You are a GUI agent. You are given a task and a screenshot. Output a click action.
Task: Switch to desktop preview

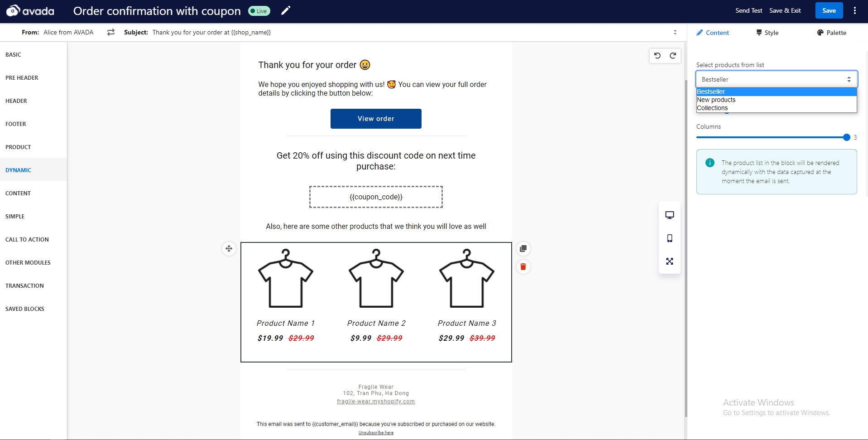point(670,215)
